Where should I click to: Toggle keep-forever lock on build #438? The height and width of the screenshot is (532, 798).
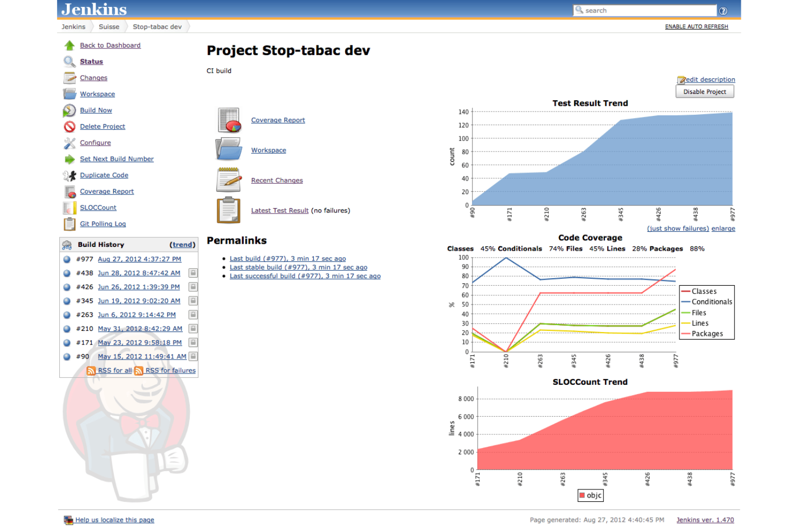(x=192, y=273)
